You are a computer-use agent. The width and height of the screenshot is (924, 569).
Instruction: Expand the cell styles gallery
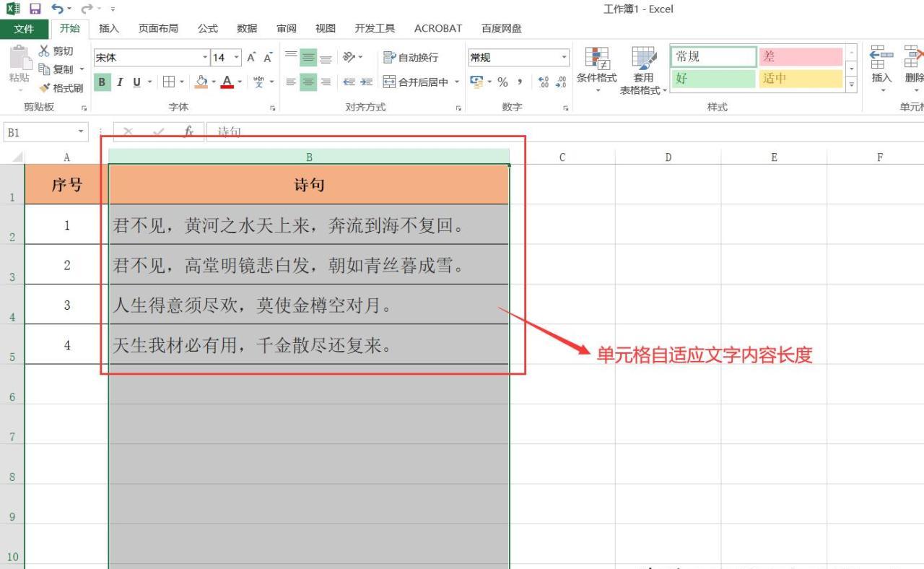(x=851, y=83)
